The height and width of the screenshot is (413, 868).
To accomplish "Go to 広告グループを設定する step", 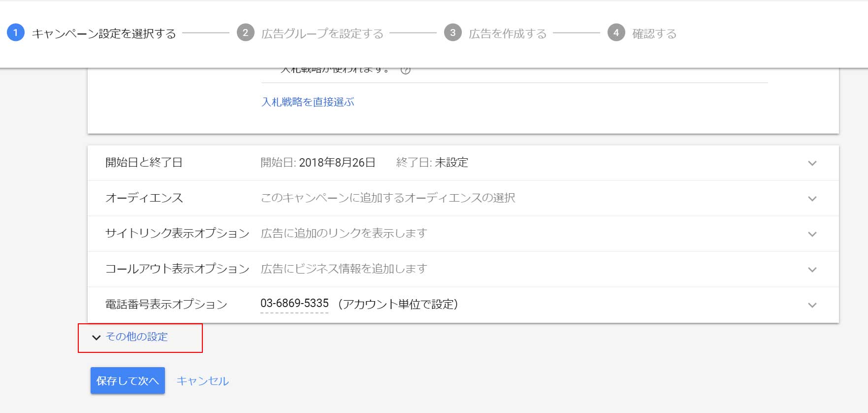I will (x=322, y=34).
